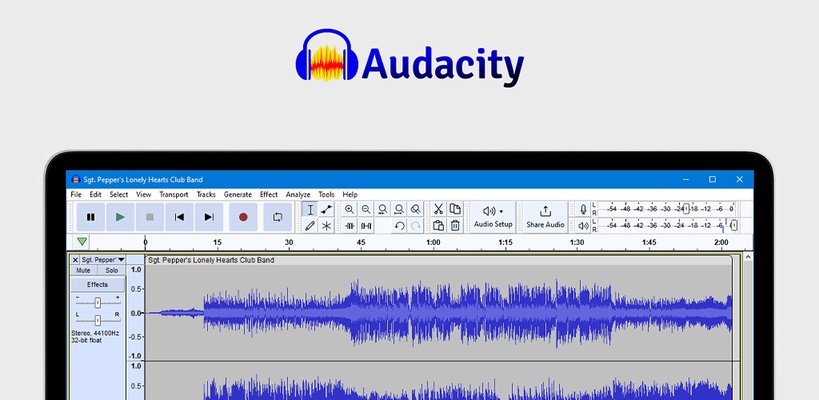Click the vertical scrollbar up arrow
The width and height of the screenshot is (819, 400).
(747, 257)
